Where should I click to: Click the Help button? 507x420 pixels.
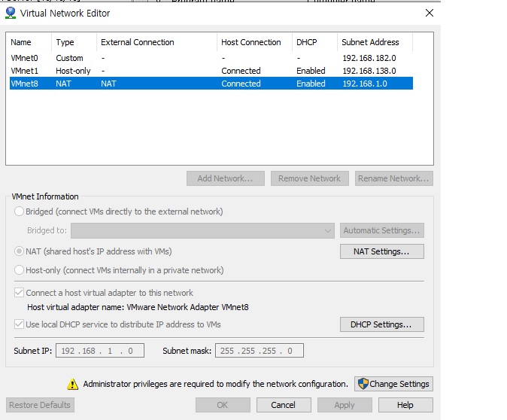[x=405, y=405]
